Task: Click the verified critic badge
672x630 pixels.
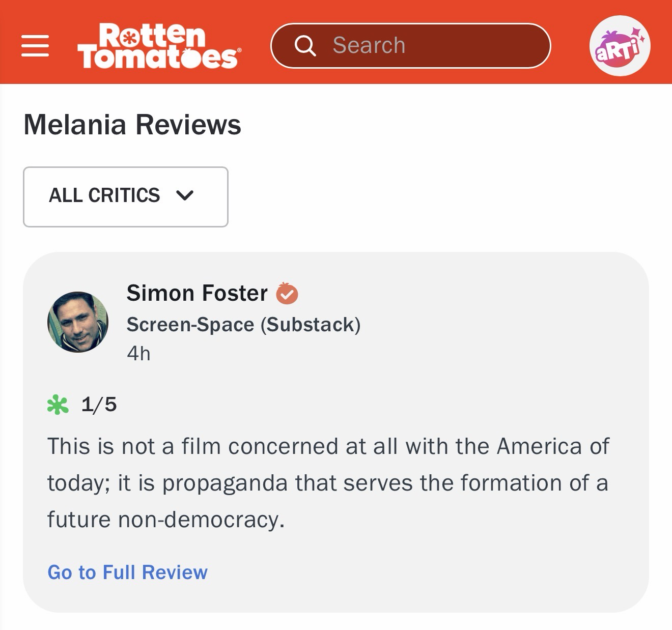Action: 287,294
